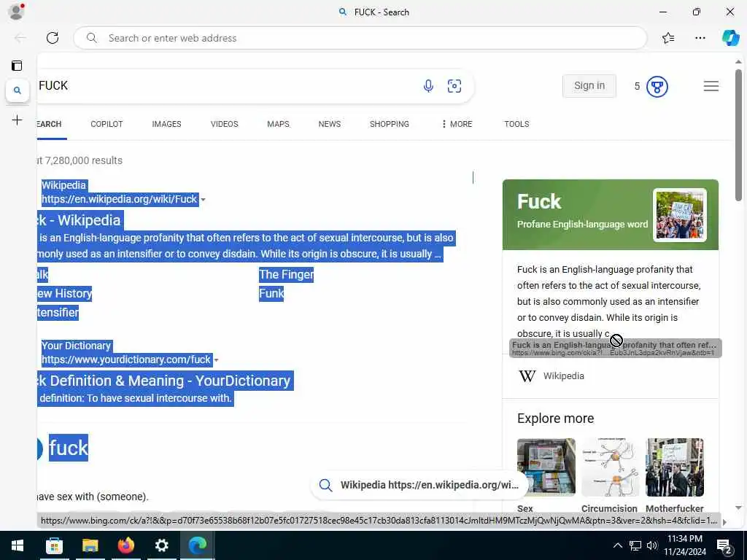The image size is (747, 560).
Task: Open Microsoft Store from taskbar
Action: point(54,545)
